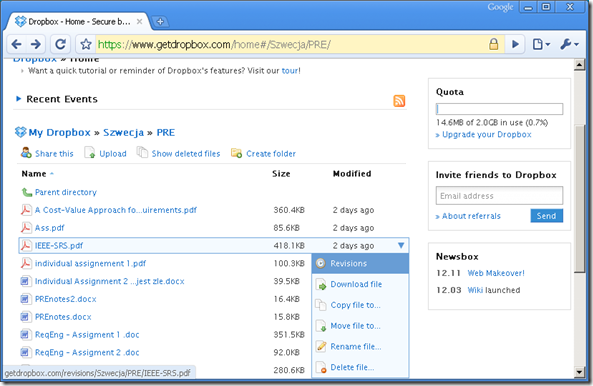Open the wrench settings menu
The width and height of the screenshot is (593, 386).
pos(569,45)
